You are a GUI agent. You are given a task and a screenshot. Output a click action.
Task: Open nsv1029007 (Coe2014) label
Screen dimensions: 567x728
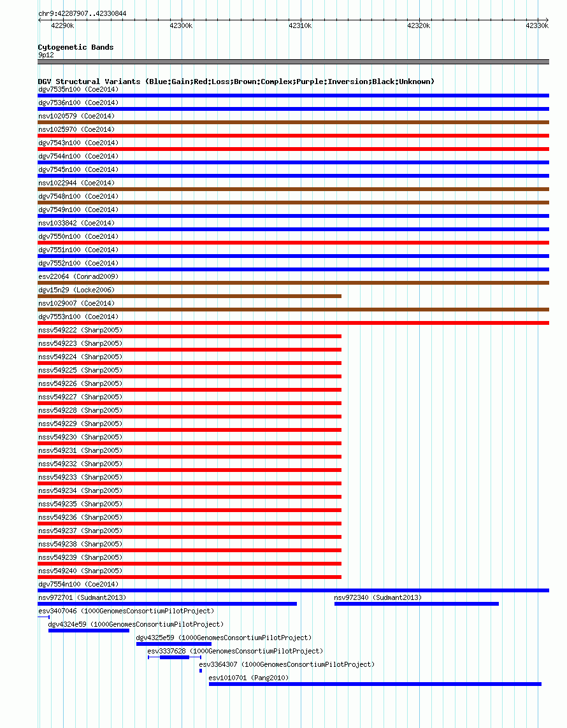[76, 304]
